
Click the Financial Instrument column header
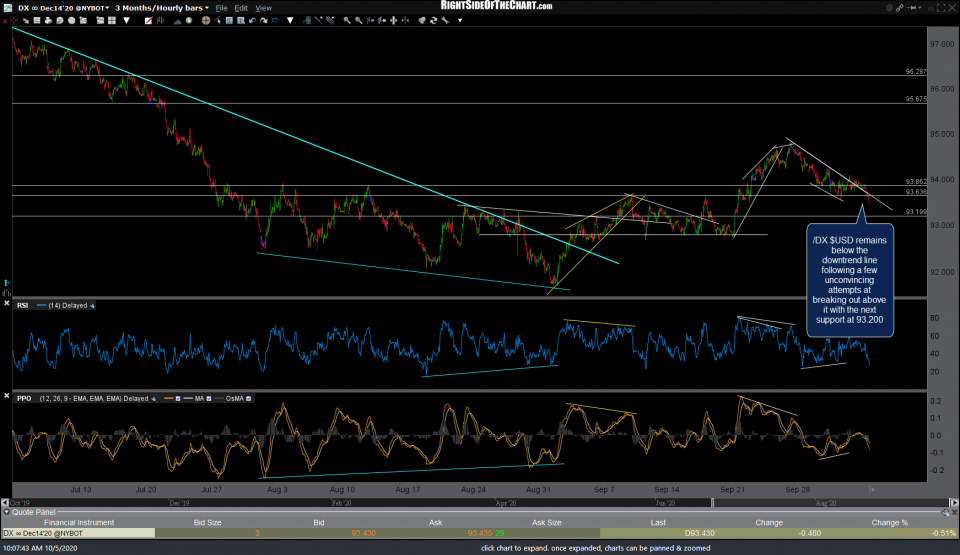tap(76, 522)
